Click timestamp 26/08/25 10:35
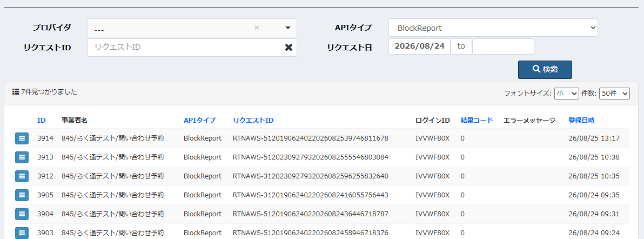Viewport: 644px width, 239px height. tap(594, 176)
